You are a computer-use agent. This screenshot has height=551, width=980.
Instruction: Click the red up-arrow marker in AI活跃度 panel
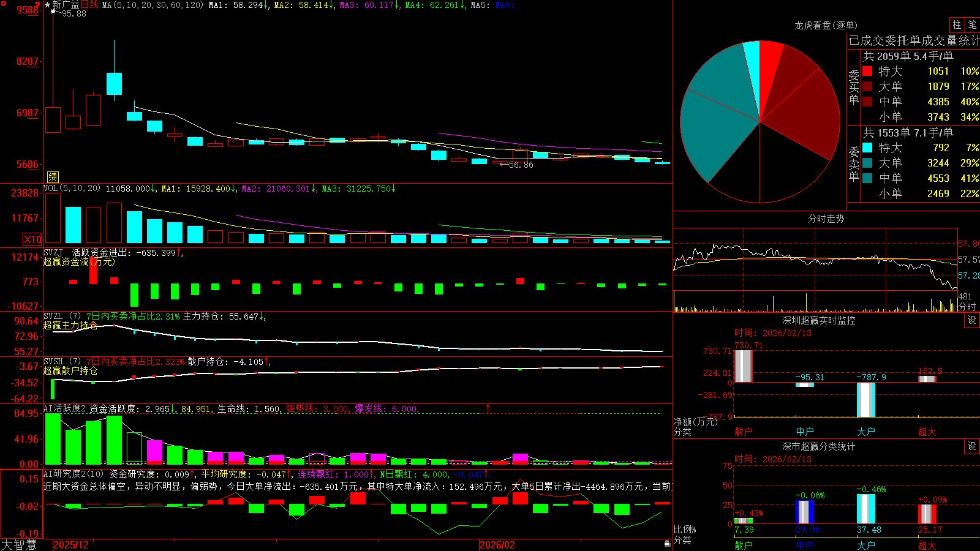pyautogui.click(x=488, y=408)
